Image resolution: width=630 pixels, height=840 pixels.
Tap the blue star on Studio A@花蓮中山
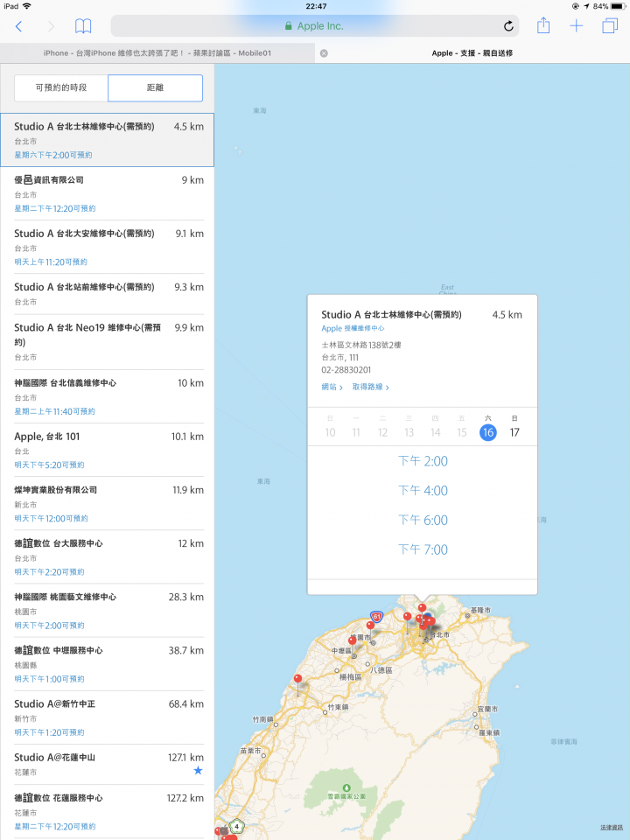click(x=198, y=770)
